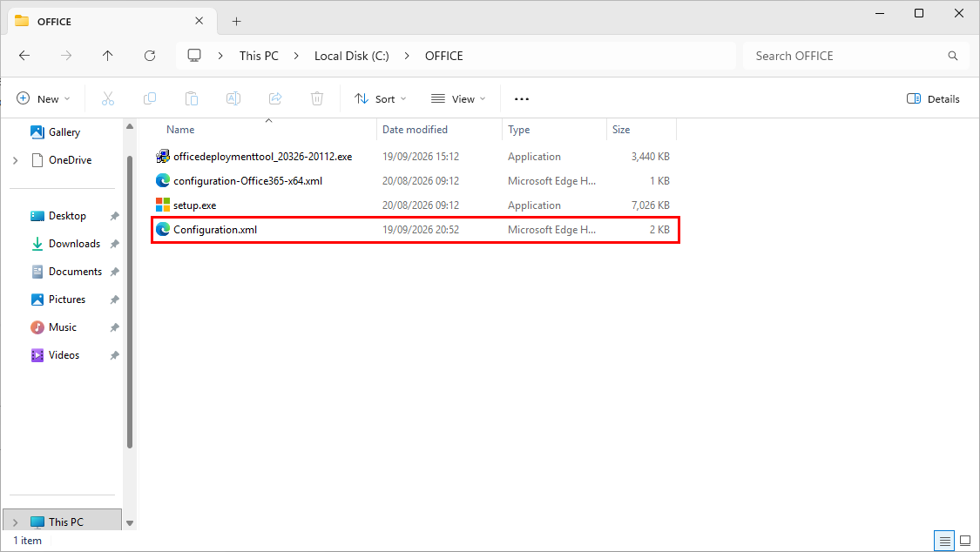Unpin Documents from quick access
The height and width of the screenshot is (552, 980).
click(114, 272)
